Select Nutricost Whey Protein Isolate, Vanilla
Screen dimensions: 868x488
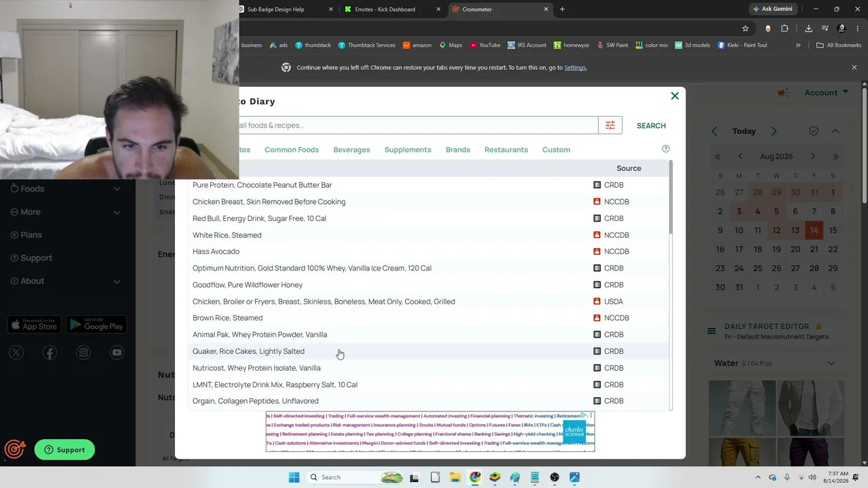point(428,368)
